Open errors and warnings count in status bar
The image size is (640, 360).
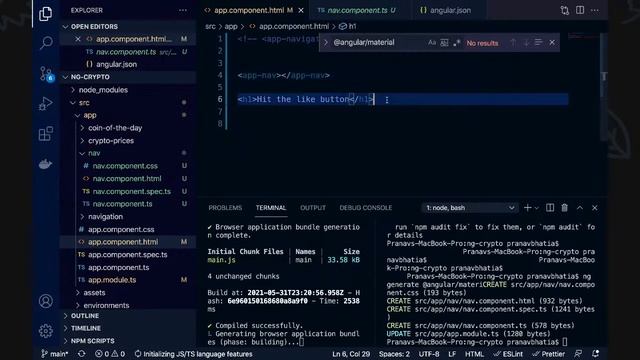click(x=110, y=354)
